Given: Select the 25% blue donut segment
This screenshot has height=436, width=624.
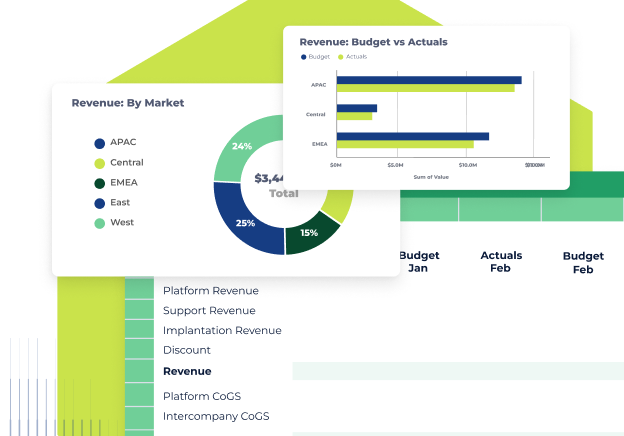Looking at the screenshot, I should click(x=245, y=223).
